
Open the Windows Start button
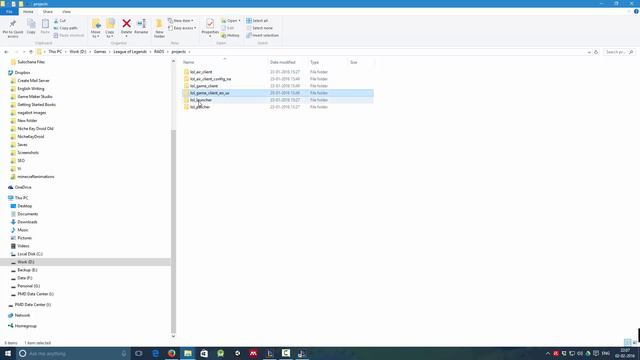[8, 353]
